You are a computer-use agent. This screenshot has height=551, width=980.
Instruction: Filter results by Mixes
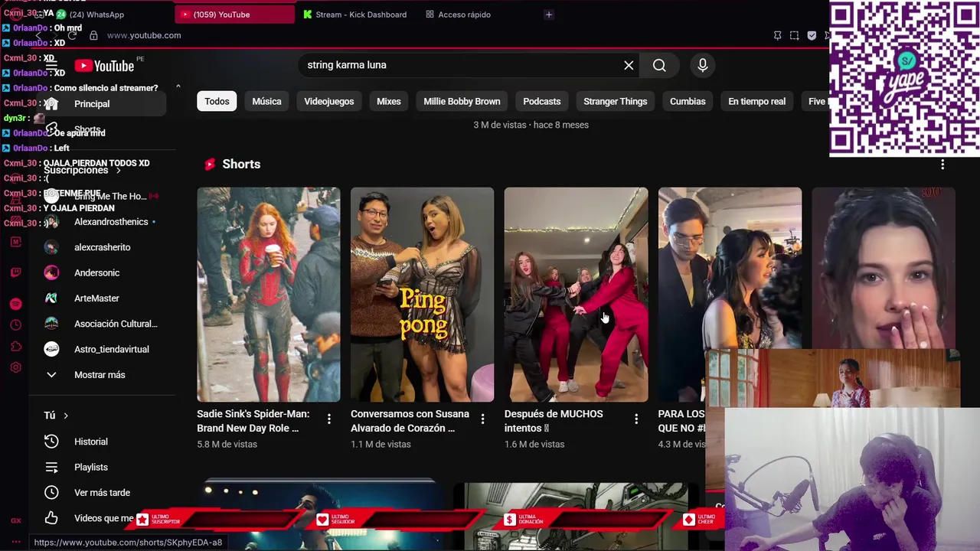point(389,101)
